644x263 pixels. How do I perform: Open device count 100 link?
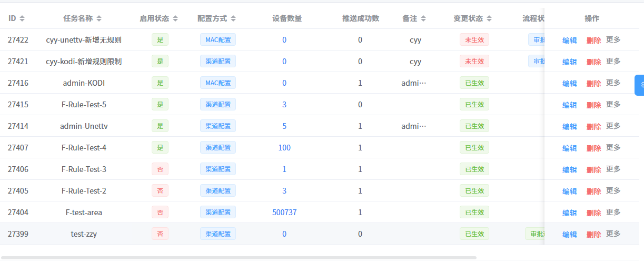click(284, 147)
